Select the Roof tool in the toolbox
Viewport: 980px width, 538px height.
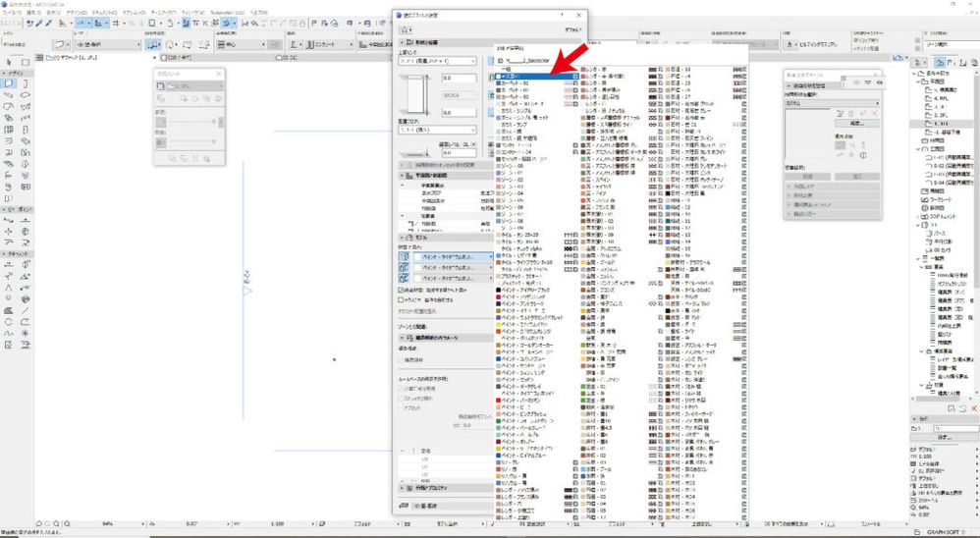tap(9, 106)
